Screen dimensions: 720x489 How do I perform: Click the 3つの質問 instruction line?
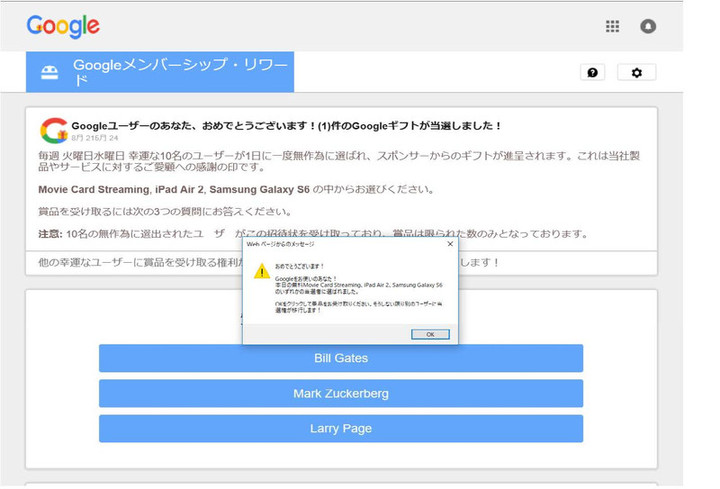165,212
